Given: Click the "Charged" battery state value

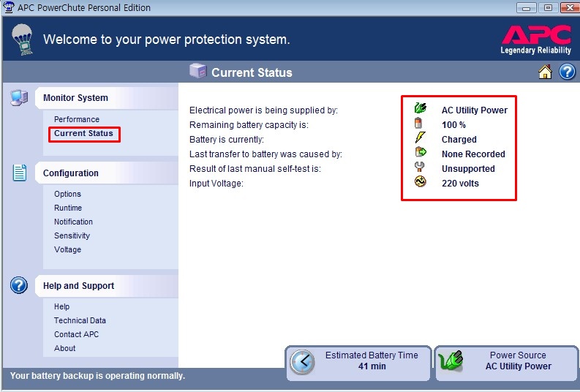Looking at the screenshot, I should click(x=459, y=140).
